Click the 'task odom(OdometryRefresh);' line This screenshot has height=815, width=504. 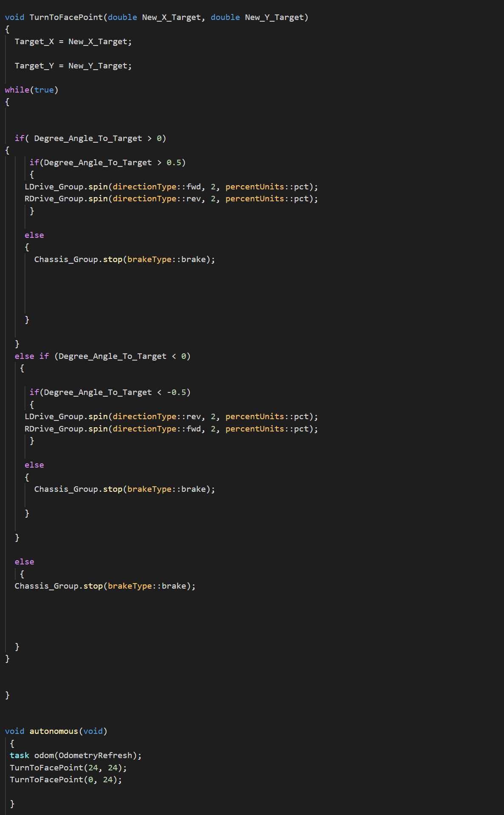(x=76, y=756)
